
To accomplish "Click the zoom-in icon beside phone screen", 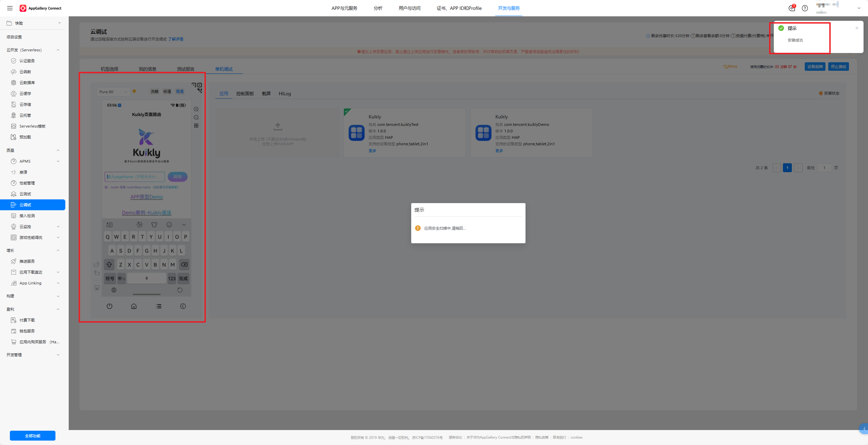I will coord(196,109).
